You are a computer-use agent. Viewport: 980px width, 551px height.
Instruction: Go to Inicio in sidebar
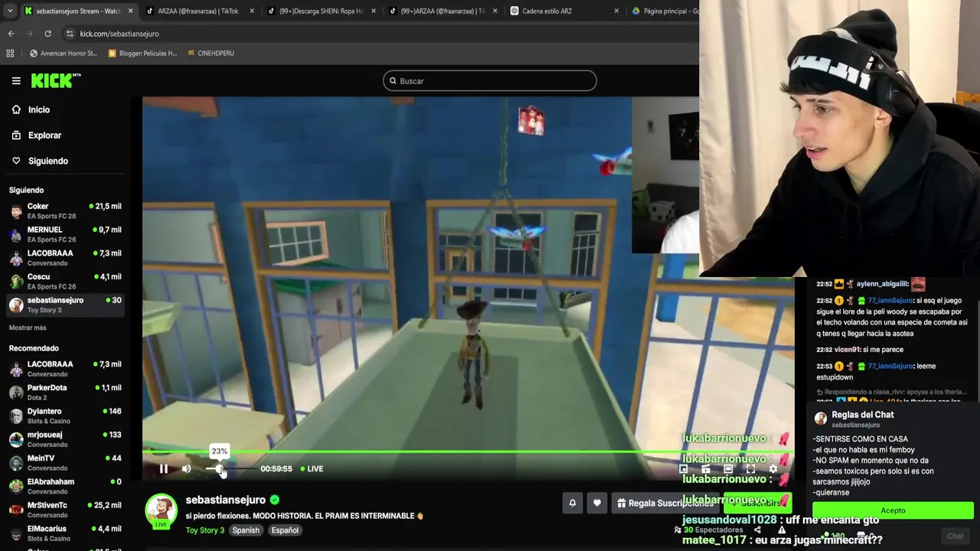31,109
